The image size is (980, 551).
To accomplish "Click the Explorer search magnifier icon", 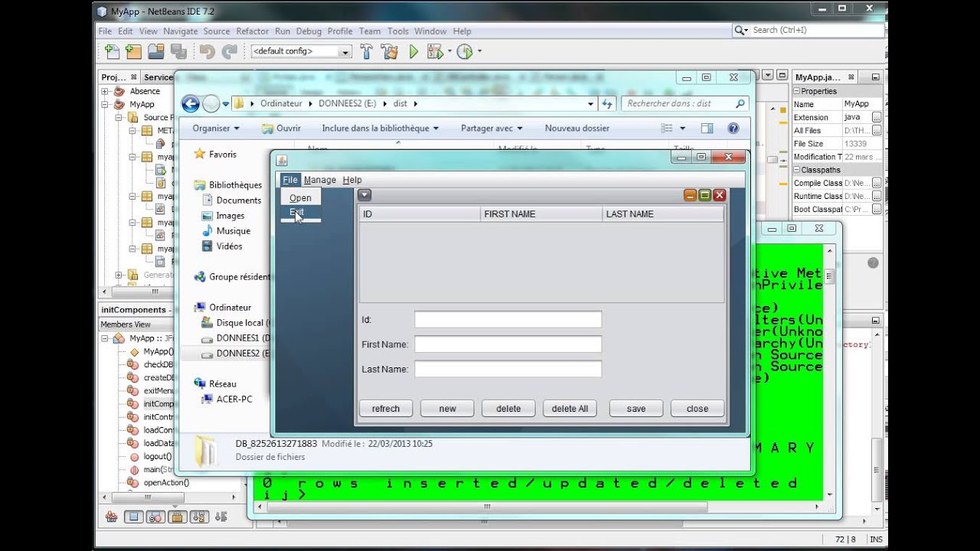I will [740, 103].
